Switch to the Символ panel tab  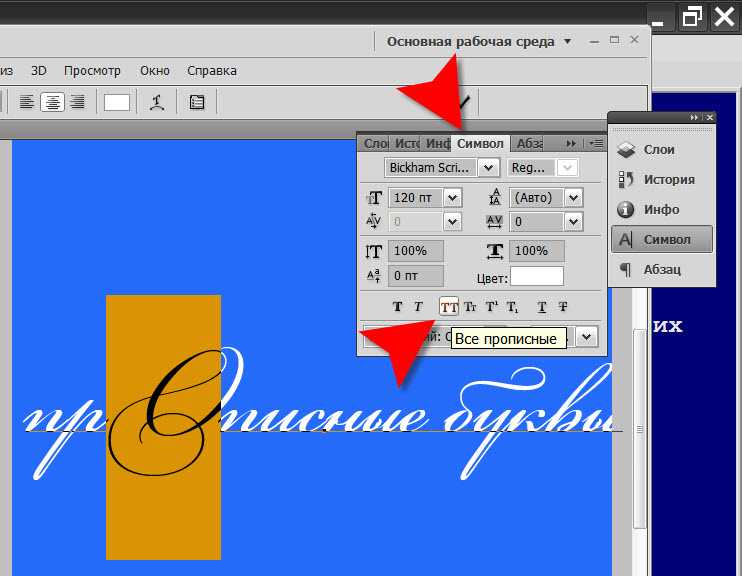[480, 143]
